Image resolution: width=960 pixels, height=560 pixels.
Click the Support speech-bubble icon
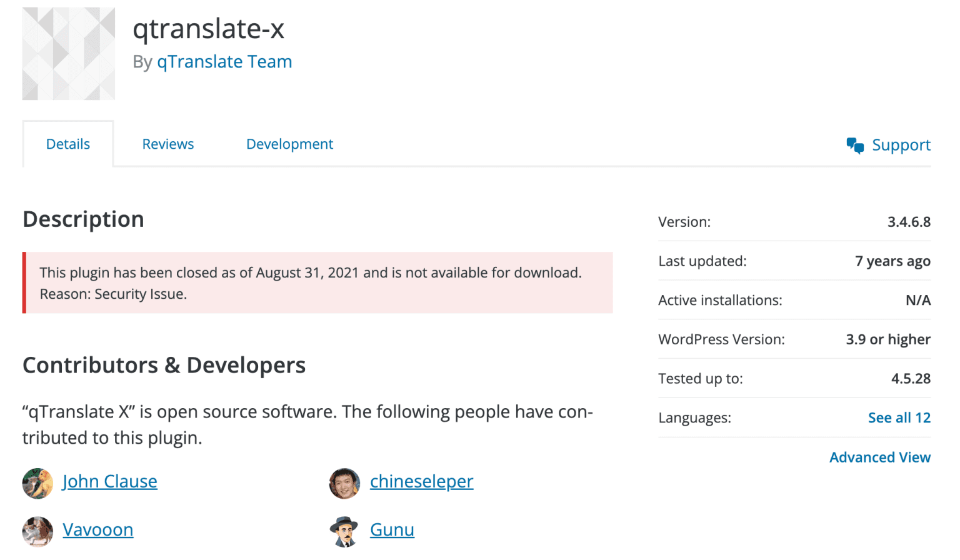click(x=854, y=144)
